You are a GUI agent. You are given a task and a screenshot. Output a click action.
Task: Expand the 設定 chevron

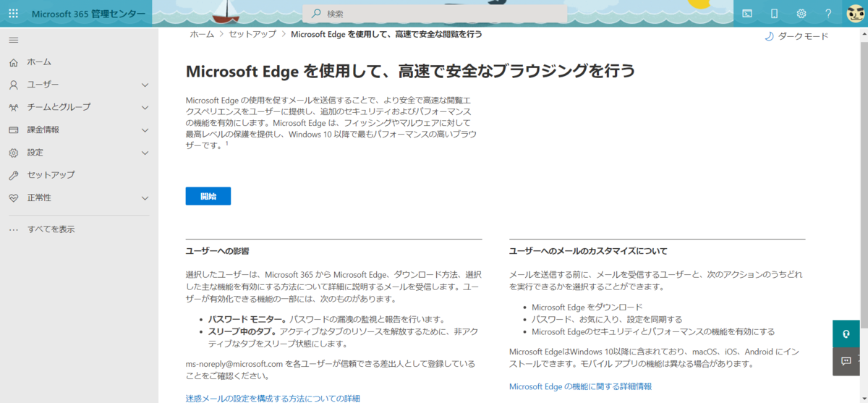coord(145,153)
